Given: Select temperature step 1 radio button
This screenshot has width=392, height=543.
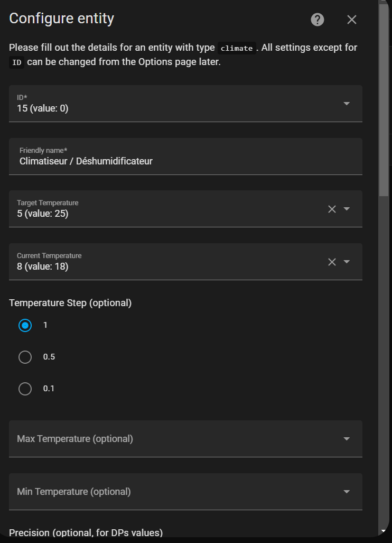Looking at the screenshot, I should click(25, 325).
